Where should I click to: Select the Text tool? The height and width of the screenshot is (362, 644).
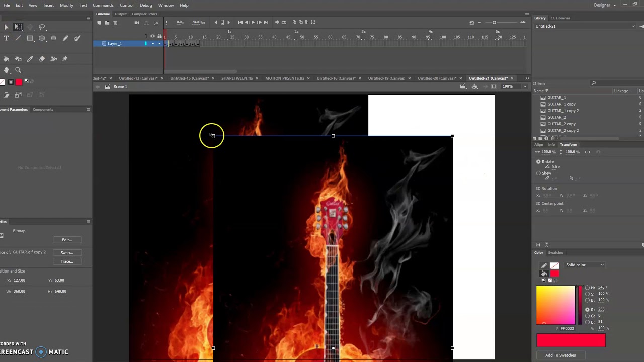(6, 38)
